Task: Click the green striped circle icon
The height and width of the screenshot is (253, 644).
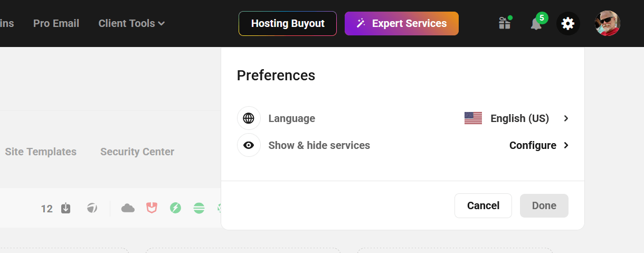Action: tap(198, 208)
